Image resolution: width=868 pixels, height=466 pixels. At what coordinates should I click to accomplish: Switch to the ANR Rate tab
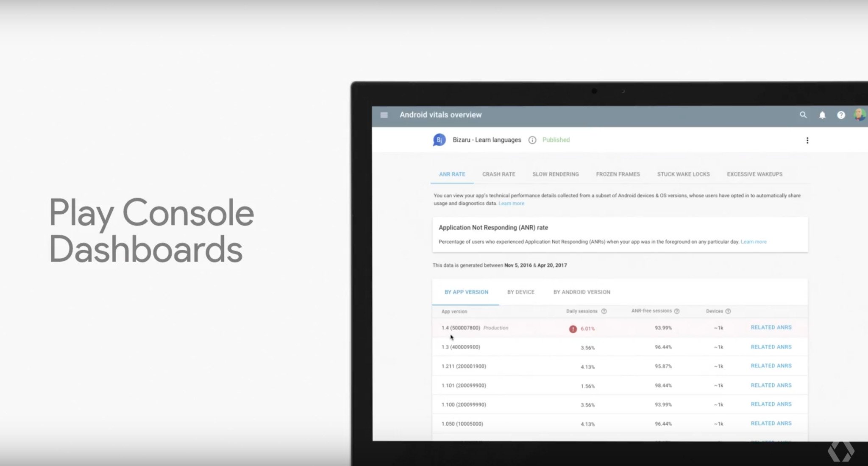pyautogui.click(x=452, y=174)
